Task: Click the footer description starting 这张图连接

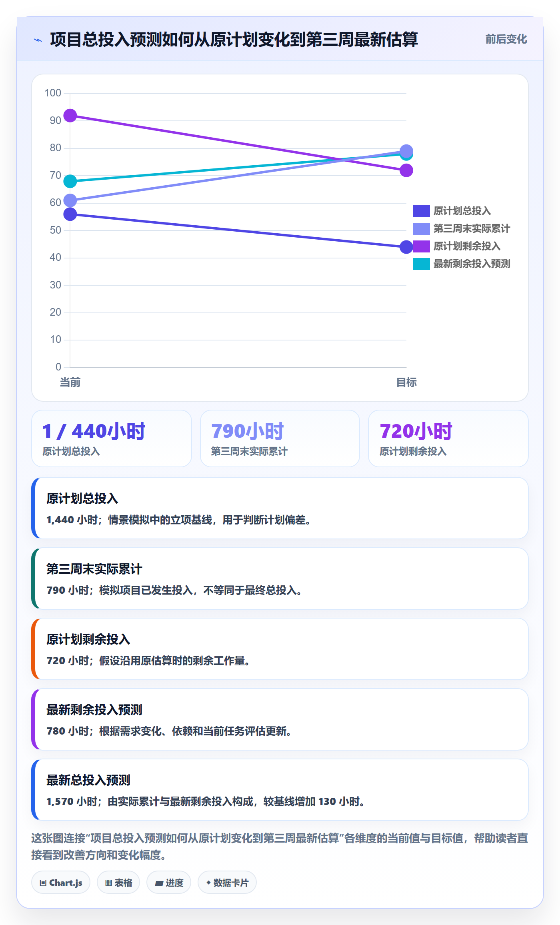Action: (280, 846)
